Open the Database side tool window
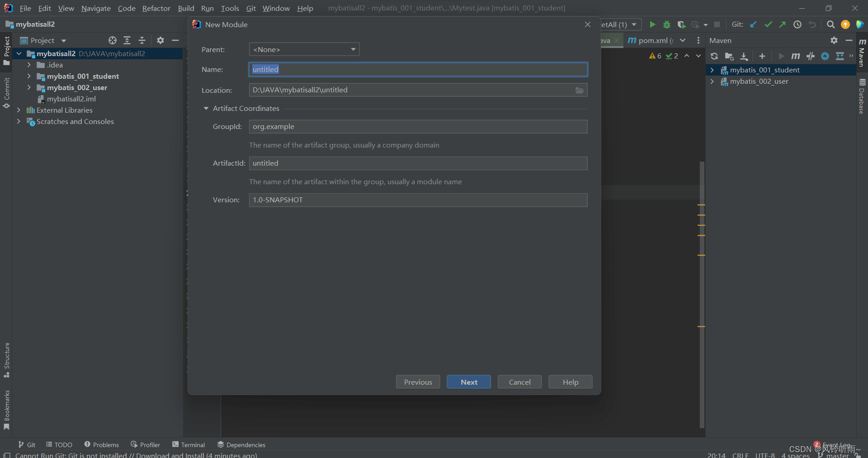 (x=862, y=96)
